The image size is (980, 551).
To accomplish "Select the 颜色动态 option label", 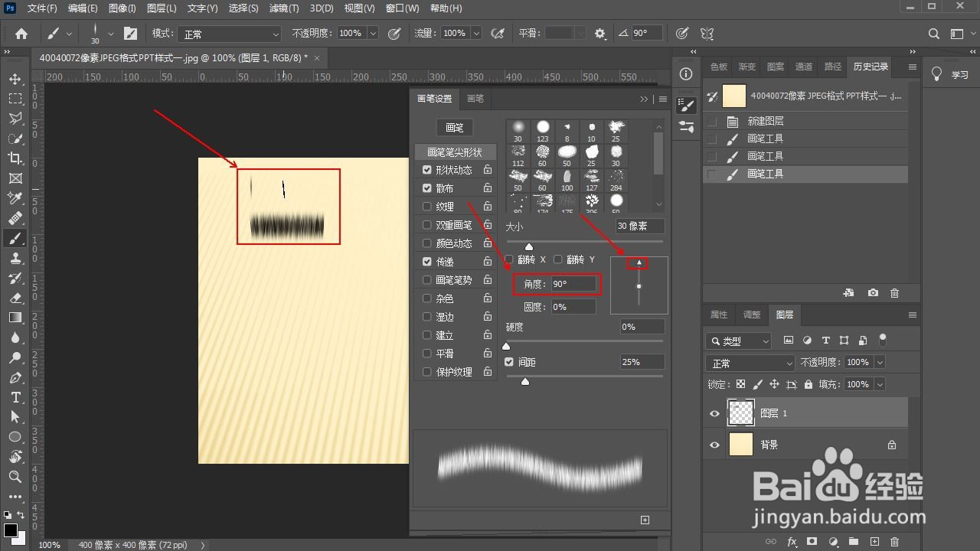I will click(x=454, y=243).
